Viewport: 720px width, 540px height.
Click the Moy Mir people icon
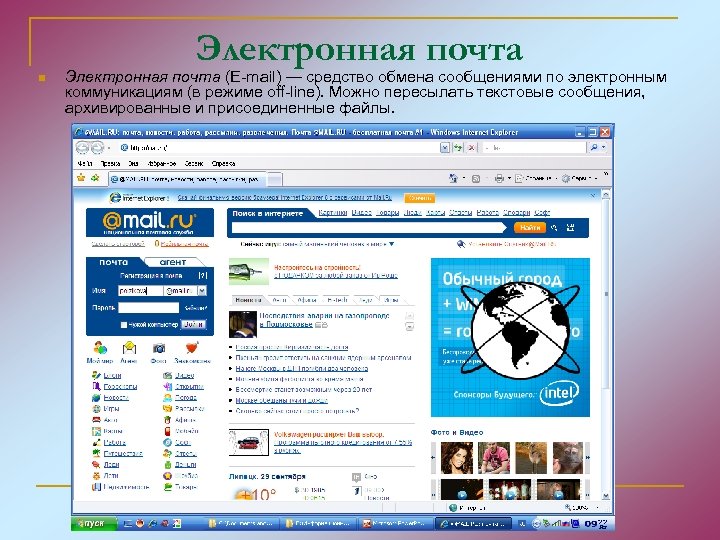100,348
